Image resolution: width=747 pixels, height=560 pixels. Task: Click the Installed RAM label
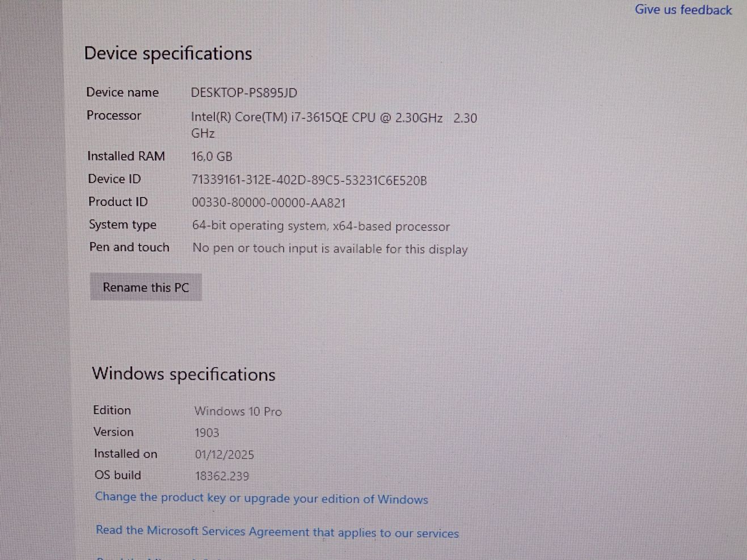126,156
